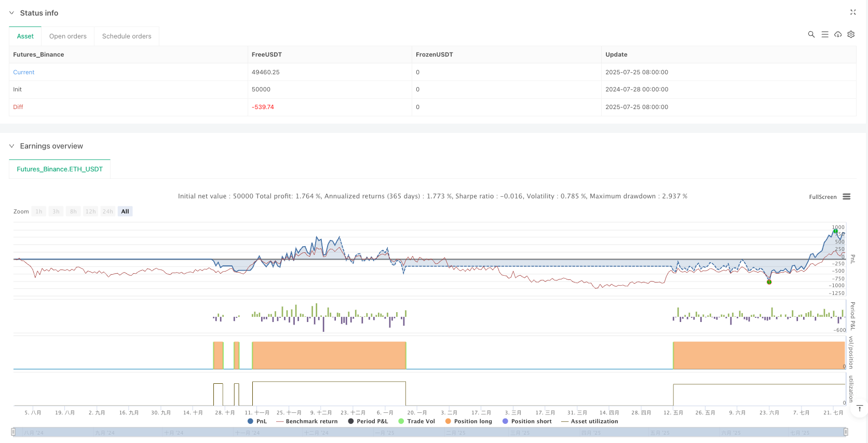Image resolution: width=868 pixels, height=443 pixels.
Task: Click the FullScreen button
Action: (x=822, y=197)
